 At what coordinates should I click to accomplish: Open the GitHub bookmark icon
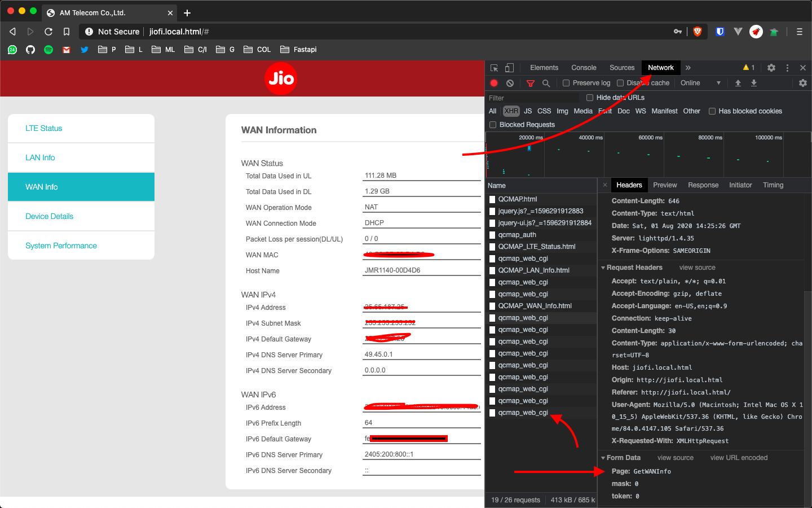pos(30,50)
